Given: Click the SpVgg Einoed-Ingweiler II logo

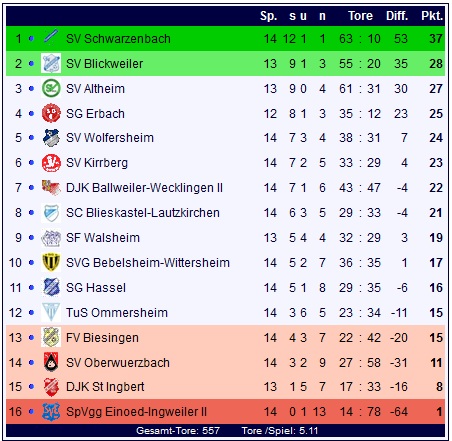Looking at the screenshot, I should (51, 412).
